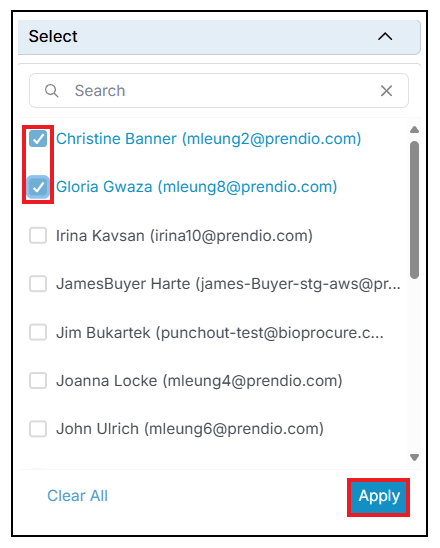Clear search with the X icon
This screenshot has height=548, width=440.
(x=386, y=91)
